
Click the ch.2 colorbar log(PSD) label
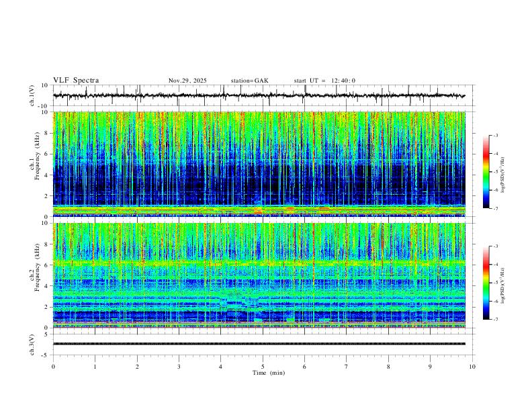[503, 285]
